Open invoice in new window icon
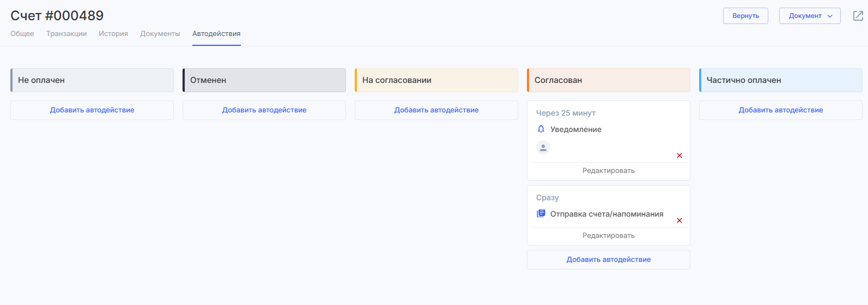 click(x=858, y=16)
